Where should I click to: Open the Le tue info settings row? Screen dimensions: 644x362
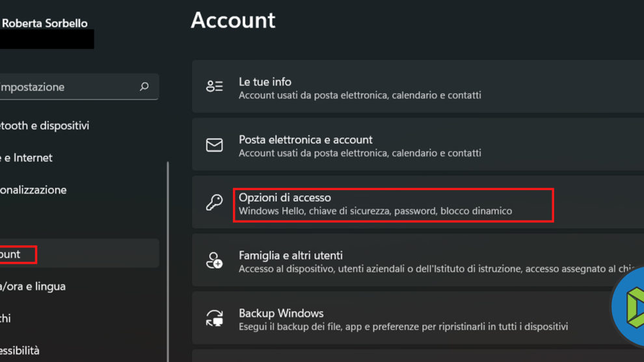click(265, 82)
